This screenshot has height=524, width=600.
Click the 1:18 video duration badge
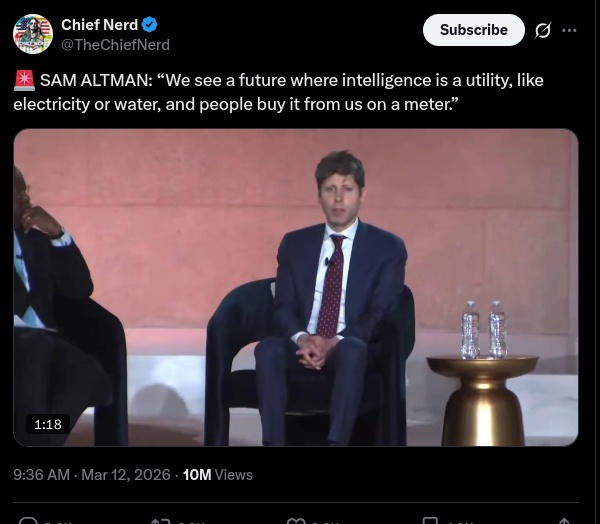tap(48, 425)
